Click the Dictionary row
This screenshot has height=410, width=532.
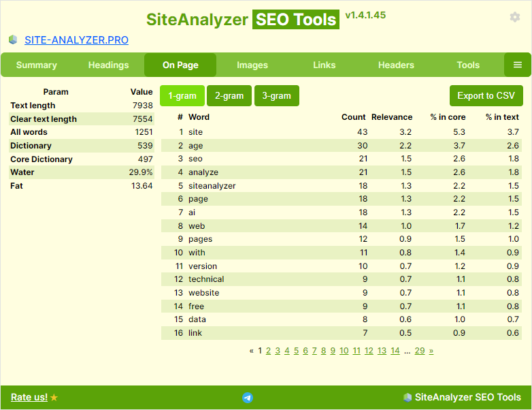tap(82, 146)
